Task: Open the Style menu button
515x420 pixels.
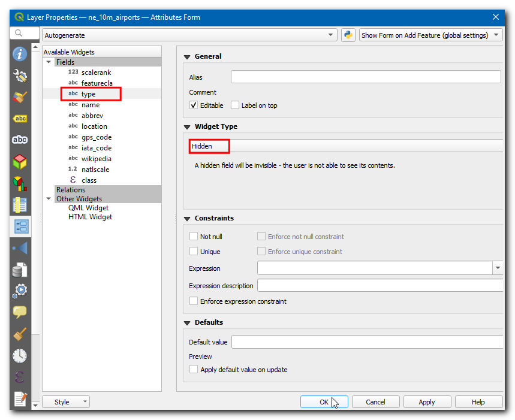Action: click(66, 402)
